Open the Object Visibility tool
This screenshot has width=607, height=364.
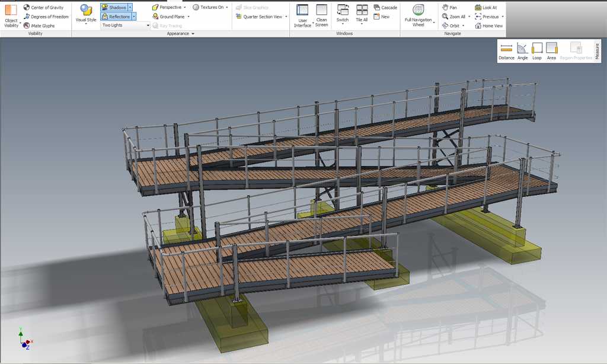(x=11, y=15)
